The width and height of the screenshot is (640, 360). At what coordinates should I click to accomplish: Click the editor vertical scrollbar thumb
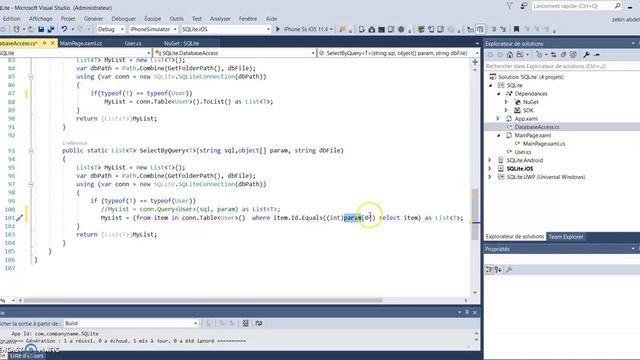point(475,214)
